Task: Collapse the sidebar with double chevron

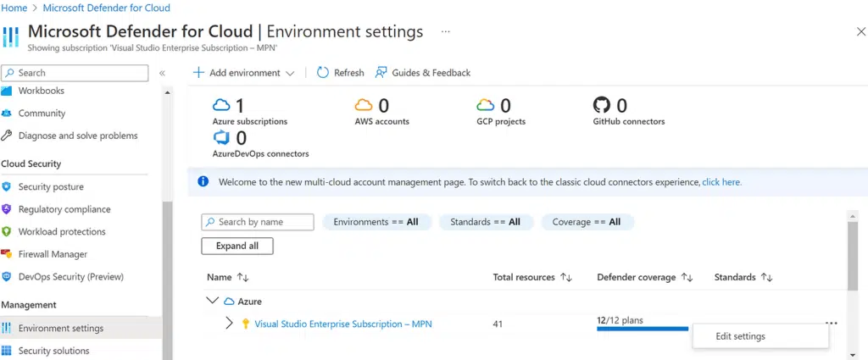Action: (162, 73)
